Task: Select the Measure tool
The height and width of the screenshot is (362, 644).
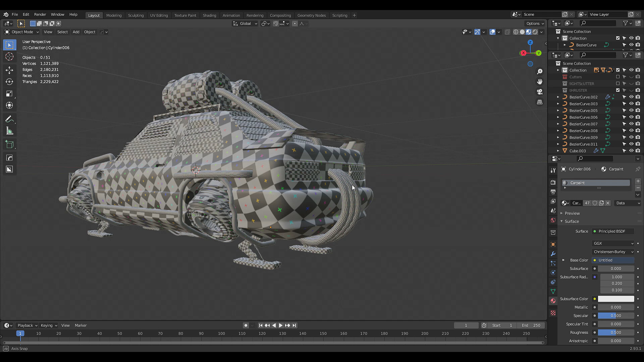Action: click(9, 131)
